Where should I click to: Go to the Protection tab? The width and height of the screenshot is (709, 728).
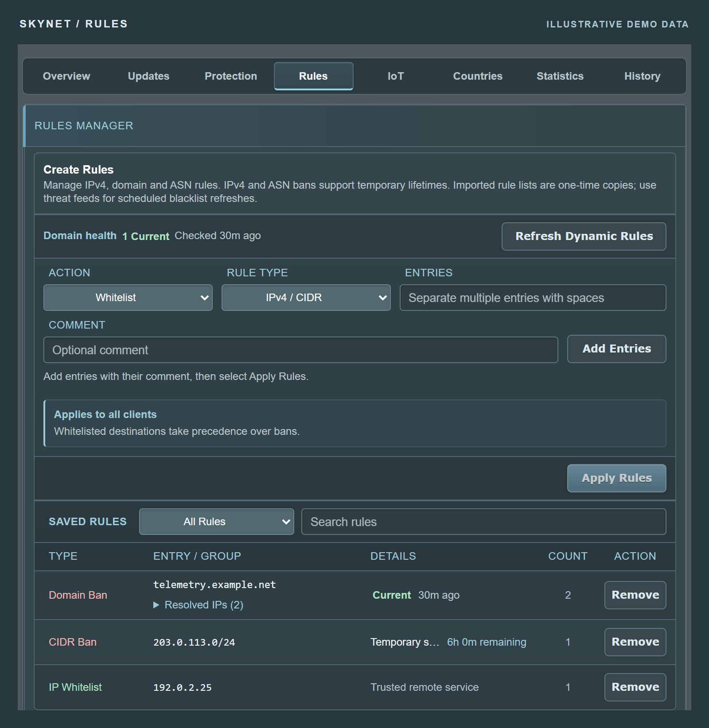tap(231, 76)
